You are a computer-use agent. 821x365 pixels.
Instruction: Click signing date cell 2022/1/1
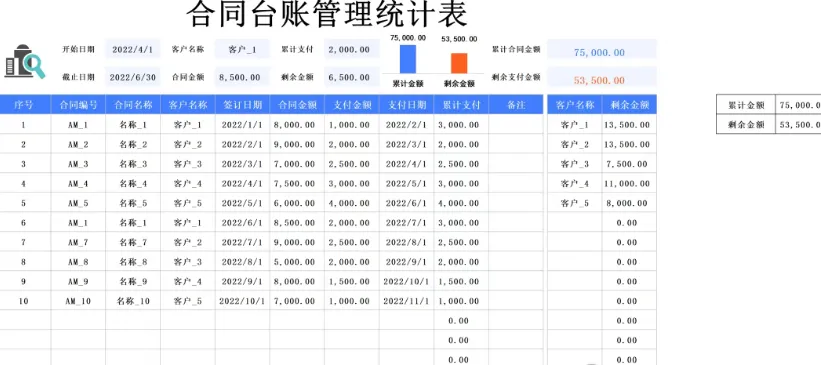(x=242, y=125)
